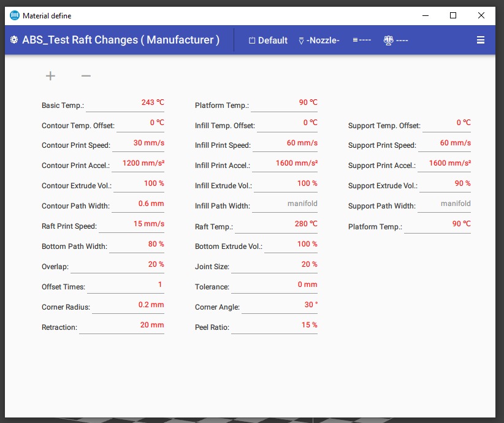
Task: Open the layer thickness selector showing dashes
Action: click(x=362, y=40)
